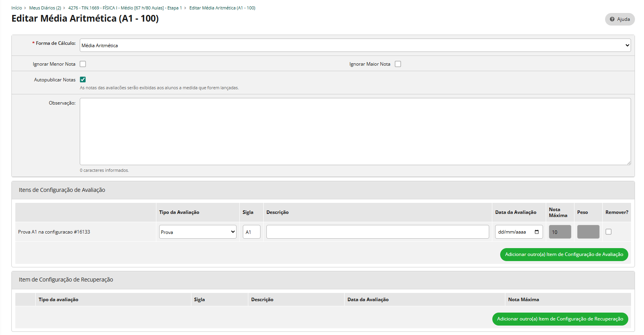Viewport: 644px width, 335px height.
Task: Add another Item de Configuração de Avaliação
Action: (564, 254)
